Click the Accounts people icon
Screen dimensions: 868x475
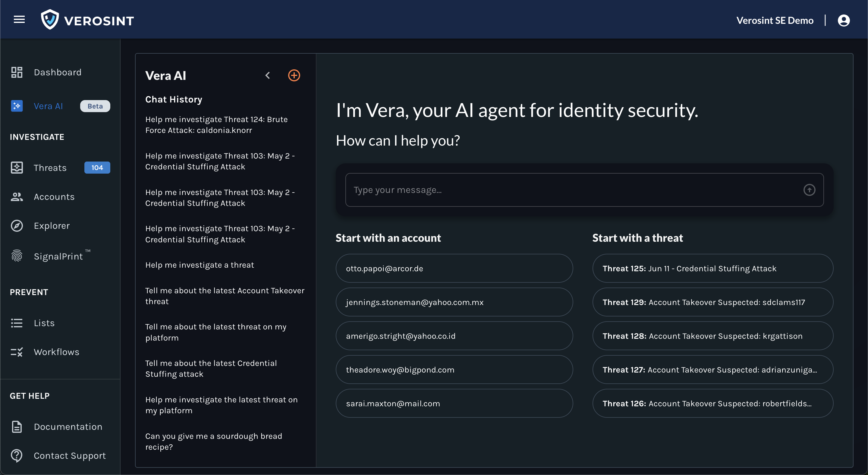point(17,197)
